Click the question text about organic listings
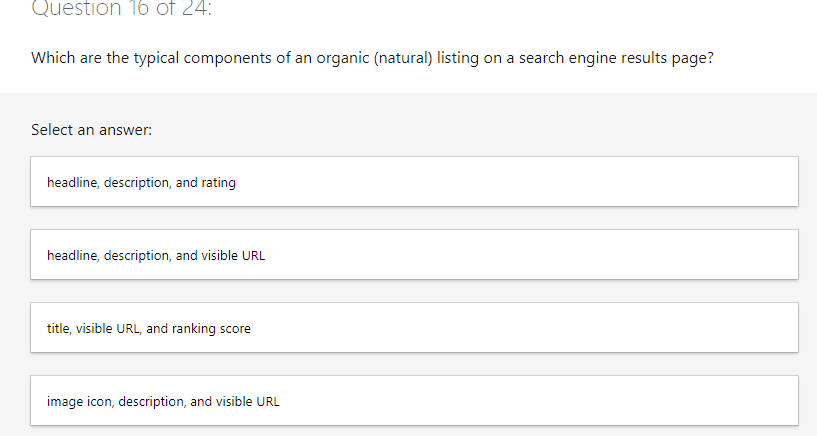Screen dimensions: 817x436 372,57
